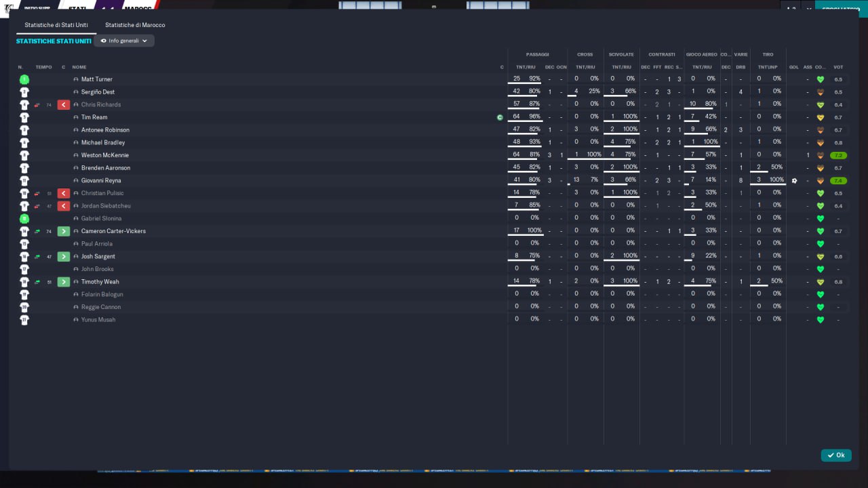Sort by the VOT rating column header

click(838, 67)
